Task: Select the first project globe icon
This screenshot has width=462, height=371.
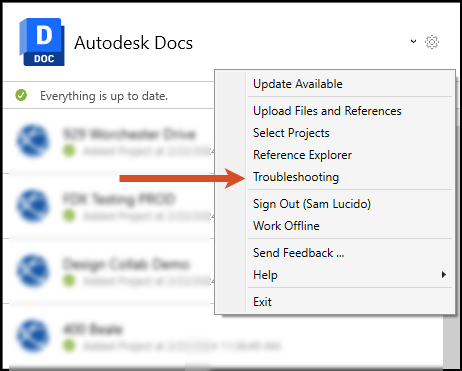Action: [x=33, y=141]
